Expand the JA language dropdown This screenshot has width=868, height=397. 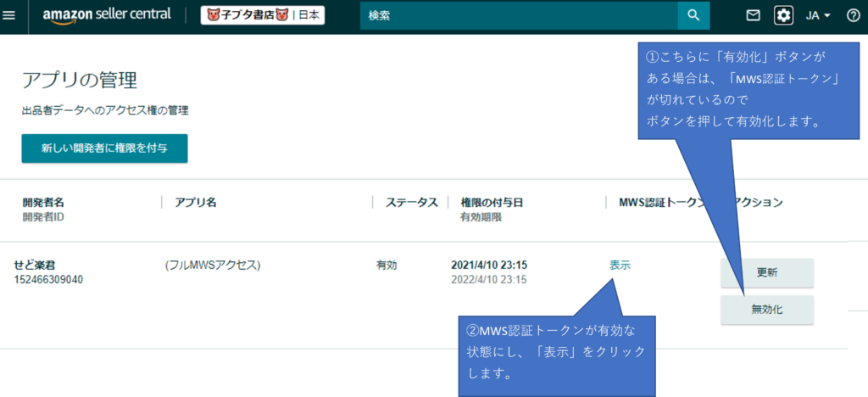pos(818,15)
